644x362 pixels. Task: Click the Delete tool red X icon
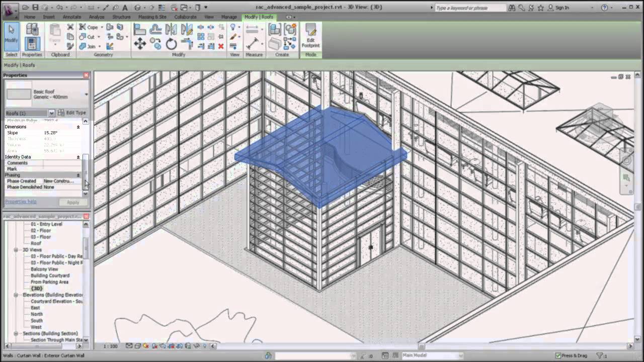220,46
